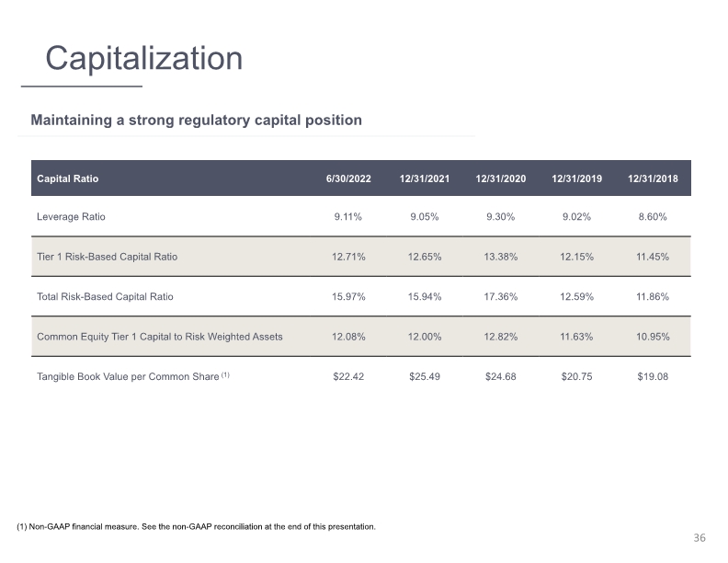
Task: Click the 10.95% common equity value
Action: pos(653,337)
